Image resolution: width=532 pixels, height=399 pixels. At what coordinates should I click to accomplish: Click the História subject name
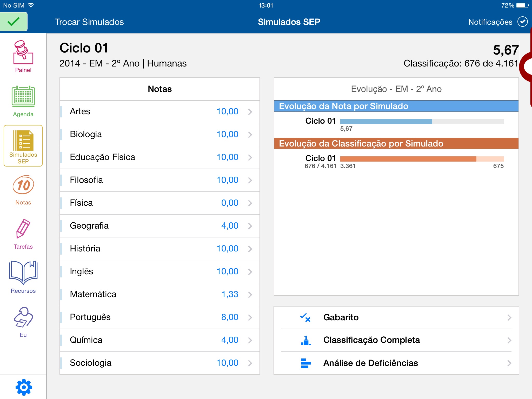tap(85, 249)
